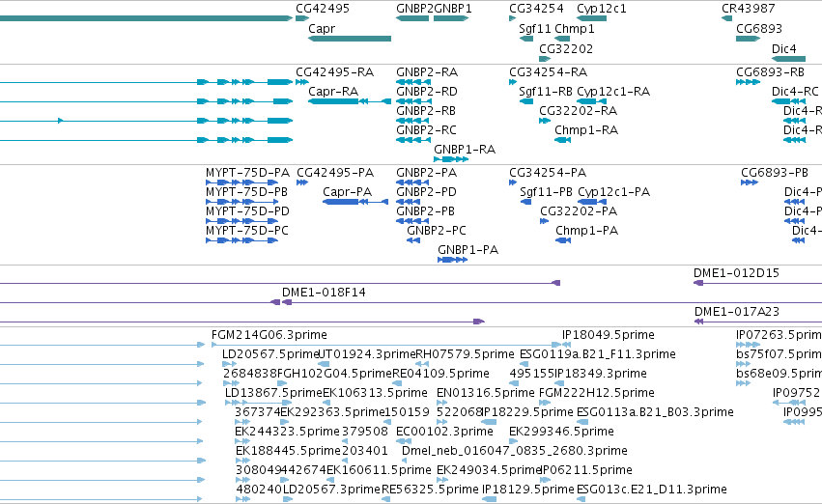This screenshot has height=504, width=822.
Task: Click the EK106313.5prime EST label
Action: click(x=375, y=393)
